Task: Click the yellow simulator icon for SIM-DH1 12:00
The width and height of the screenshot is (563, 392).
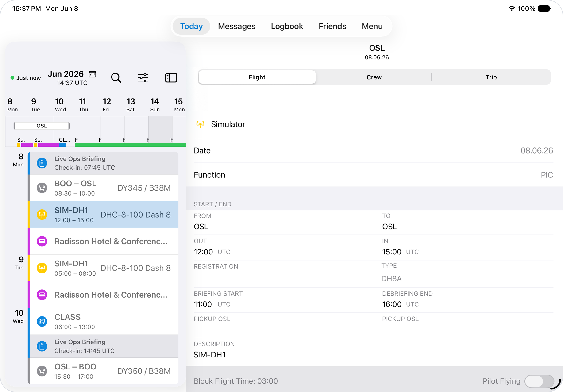Action: (42, 215)
